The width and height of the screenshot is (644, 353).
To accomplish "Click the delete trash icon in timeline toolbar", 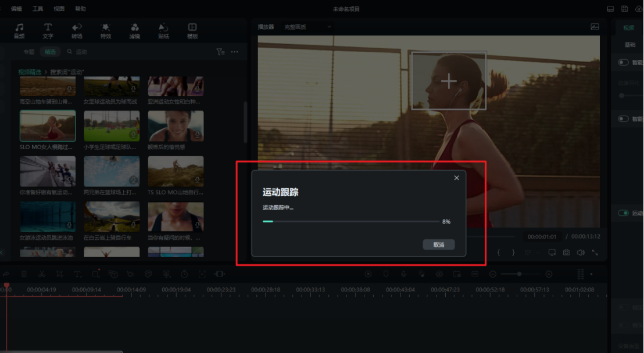I will click(24, 274).
